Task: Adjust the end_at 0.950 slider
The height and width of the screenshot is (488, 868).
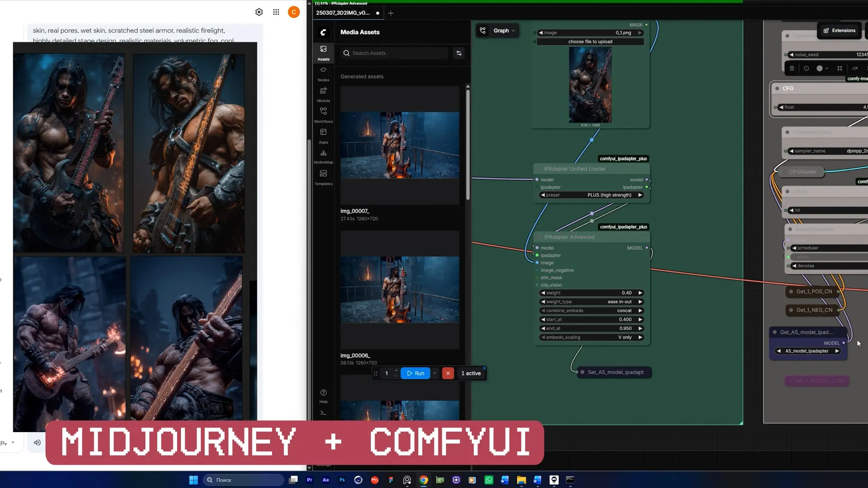Action: [x=592, y=329]
